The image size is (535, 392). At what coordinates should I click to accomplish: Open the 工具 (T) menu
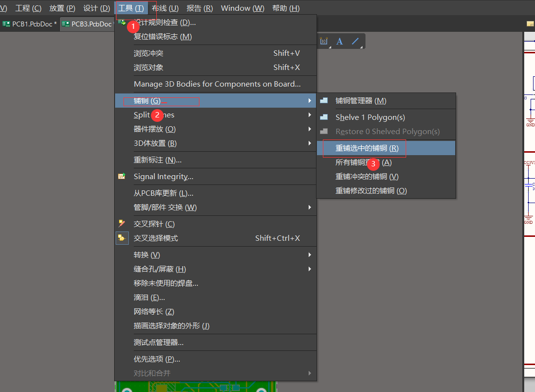[x=131, y=8]
